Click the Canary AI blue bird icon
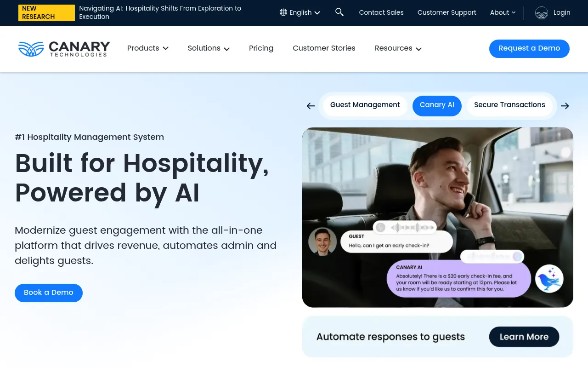Image resolution: width=588 pixels, height=368 pixels. 549,279
